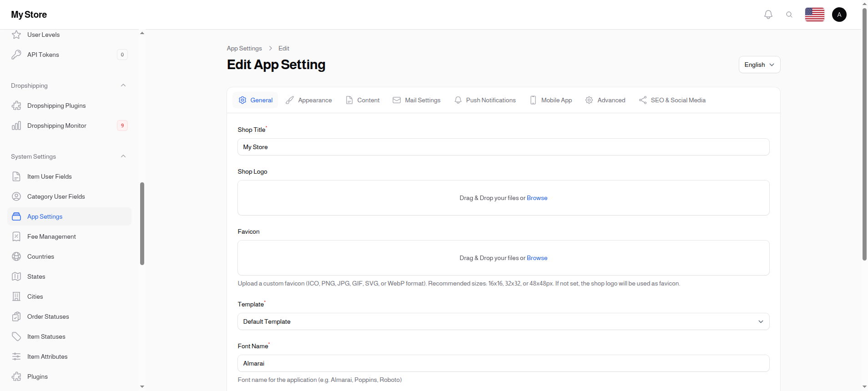Open the English language dropdown
The image size is (868, 391).
(x=759, y=65)
